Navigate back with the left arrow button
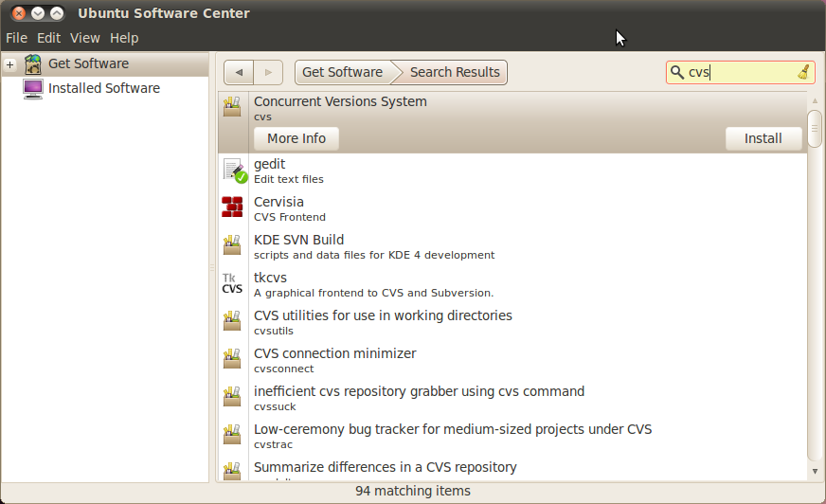Image resolution: width=826 pixels, height=504 pixels. pyautogui.click(x=239, y=73)
